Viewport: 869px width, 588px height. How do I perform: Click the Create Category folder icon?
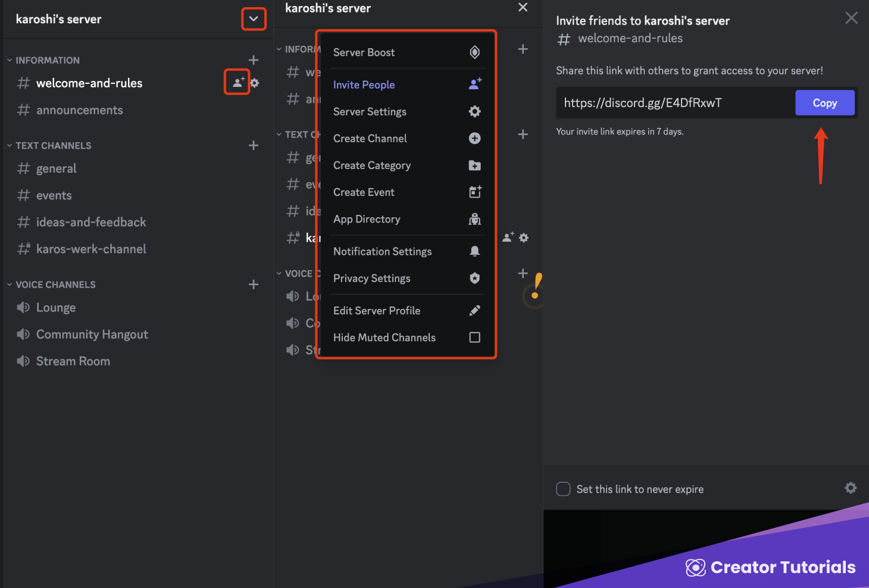pos(474,165)
